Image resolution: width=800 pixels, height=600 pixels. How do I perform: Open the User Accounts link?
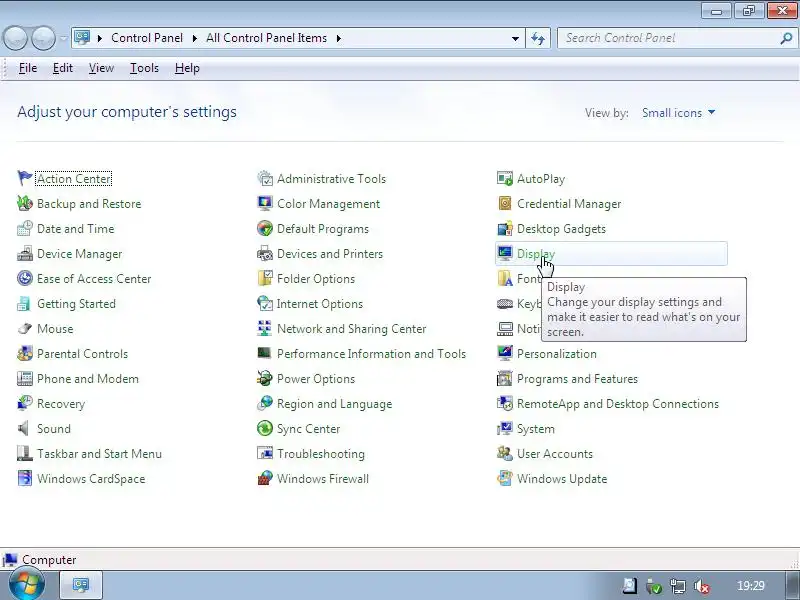pos(555,454)
